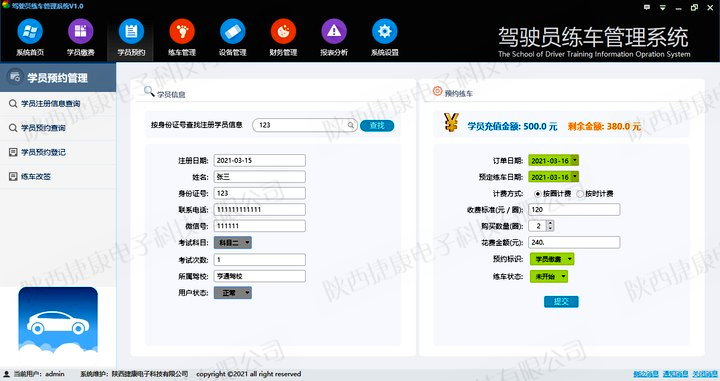Open the 设备管理 equipment icon
Viewport: 720px width, 381px height.
232,31
